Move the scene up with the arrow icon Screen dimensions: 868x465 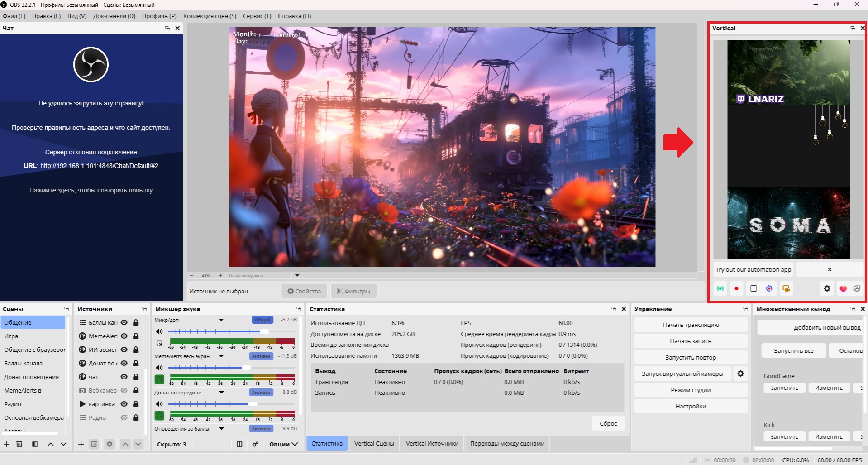[x=51, y=444]
